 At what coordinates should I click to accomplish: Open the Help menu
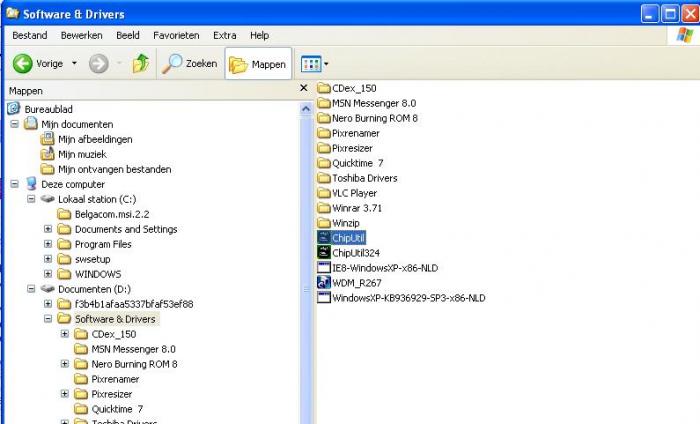259,35
